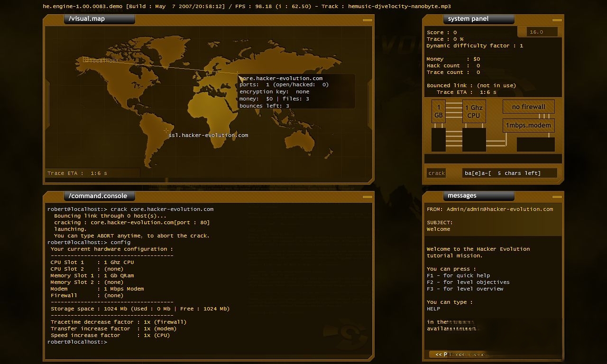Minimize the system panel window

coord(557,20)
